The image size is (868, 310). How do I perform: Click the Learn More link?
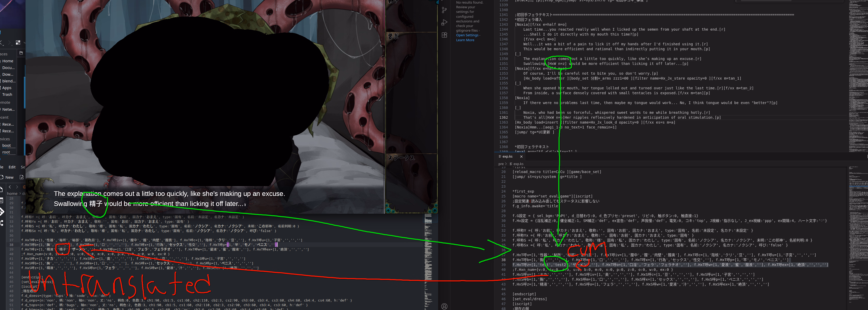pyautogui.click(x=465, y=40)
